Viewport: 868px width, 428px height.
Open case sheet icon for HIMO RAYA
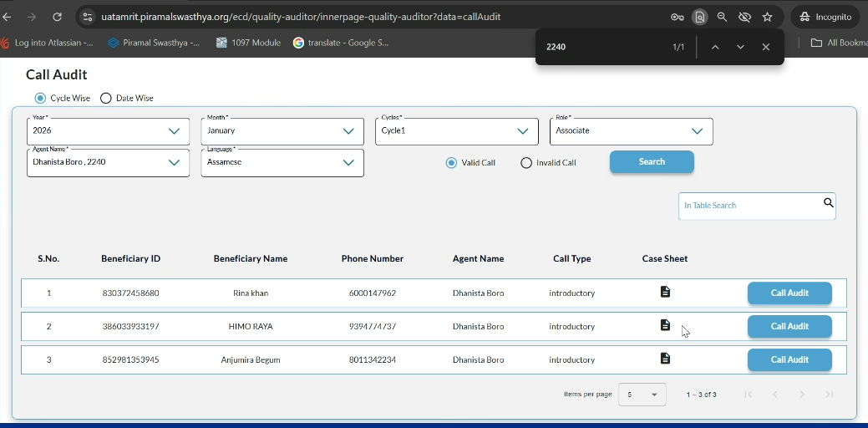coord(665,325)
